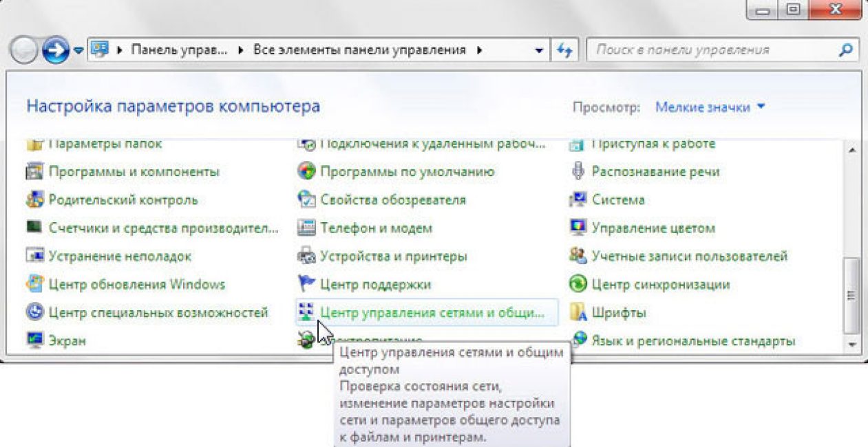Viewport: 868px width, 447px height.
Task: Click Центр обновления Windows icon
Action: 34,284
